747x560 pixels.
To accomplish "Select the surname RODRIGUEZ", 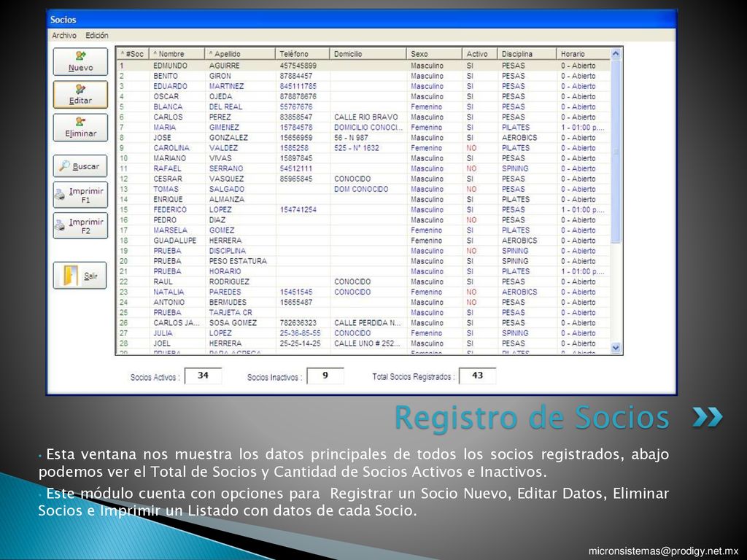I will (x=229, y=282).
